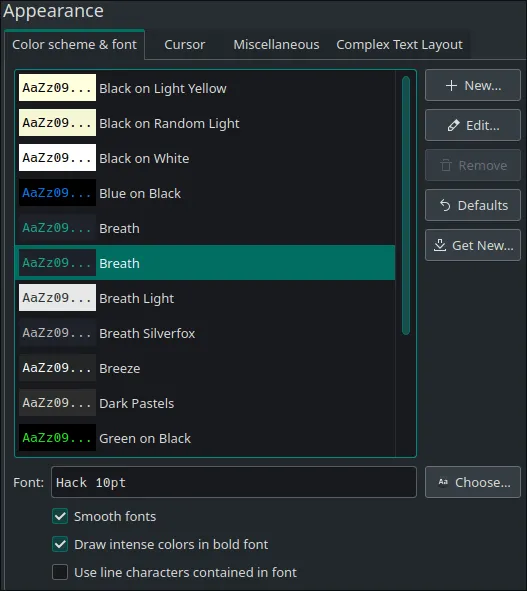Image resolution: width=527 pixels, height=591 pixels.
Task: Click the color scheme list scrollbar
Action: 406,205
